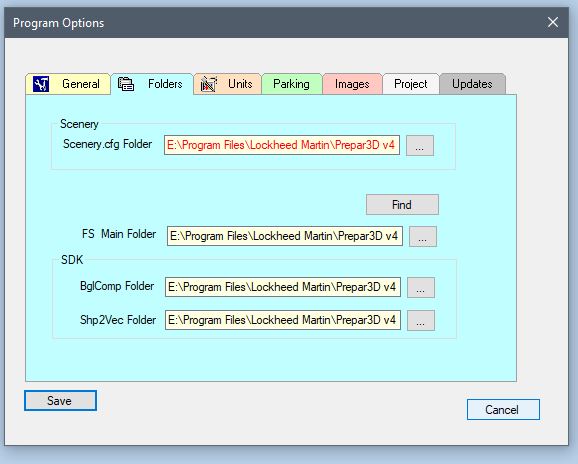
Task: Open the General tab
Action: click(x=68, y=84)
